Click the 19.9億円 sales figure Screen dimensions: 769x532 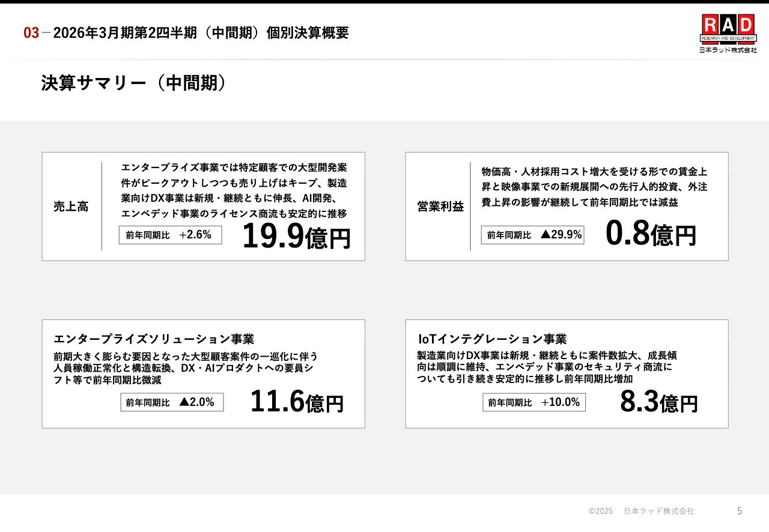tap(296, 236)
